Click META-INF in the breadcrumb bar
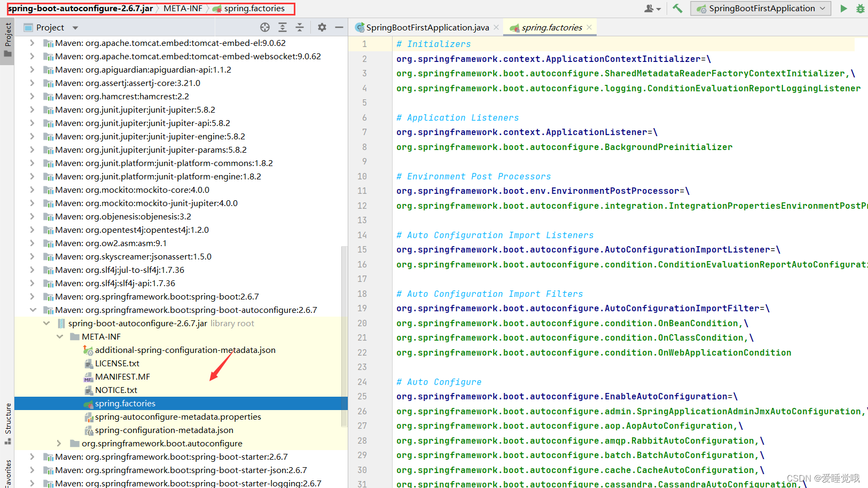The image size is (868, 488). [x=183, y=9]
